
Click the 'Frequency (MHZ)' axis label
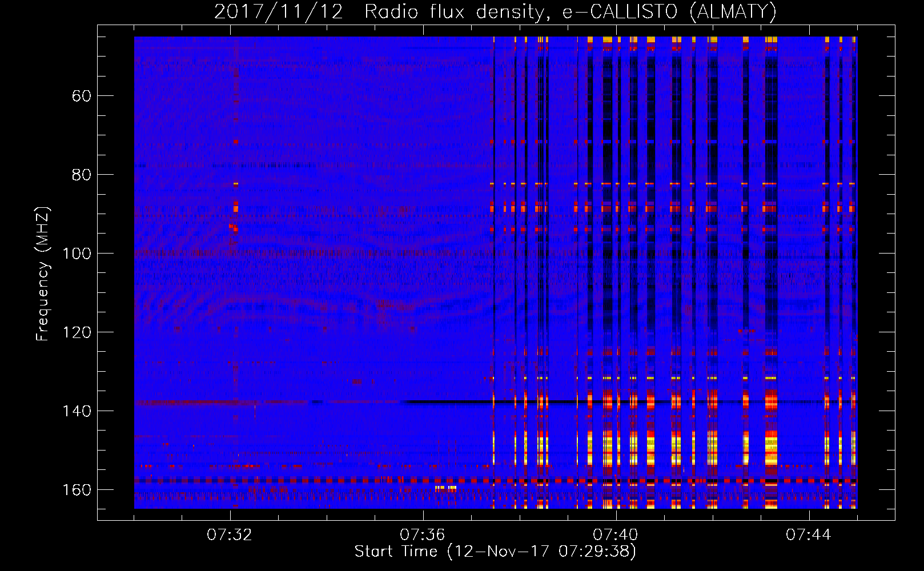click(43, 274)
